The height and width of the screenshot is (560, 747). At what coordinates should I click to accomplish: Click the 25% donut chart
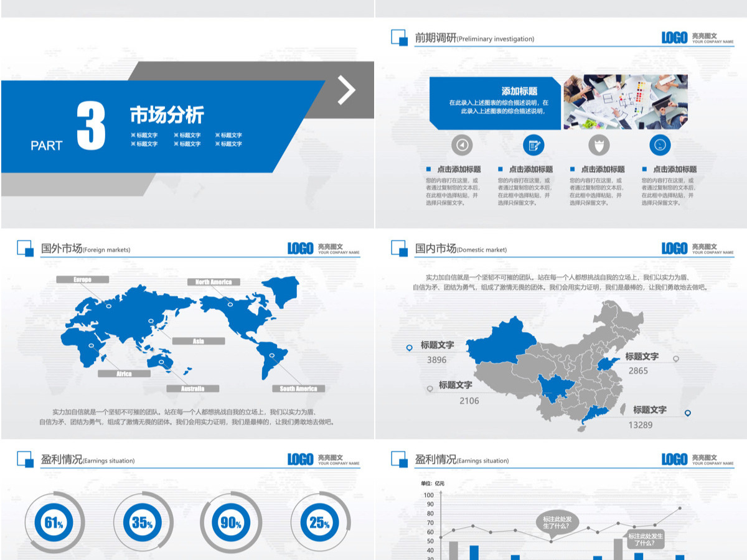(x=320, y=523)
